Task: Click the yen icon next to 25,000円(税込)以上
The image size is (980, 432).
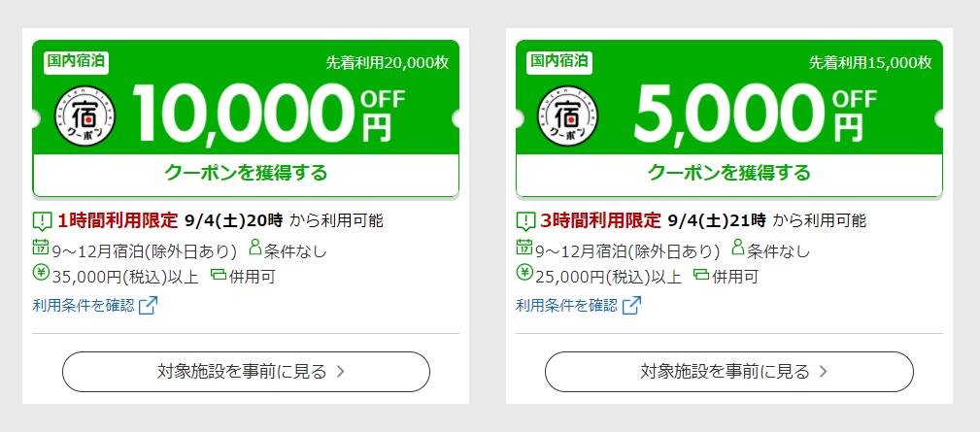Action: [524, 273]
